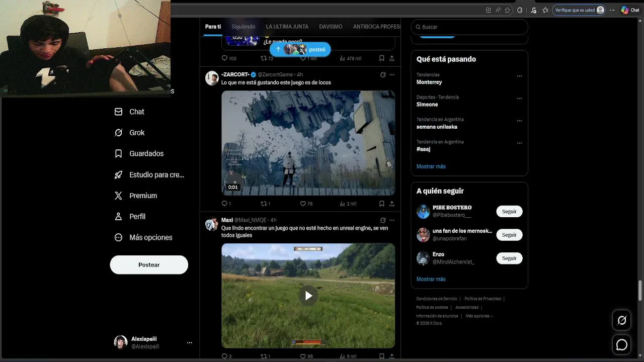Open Copilot Chat in browser toolbar
Screen dimensions: 644x362
tap(630, 10)
